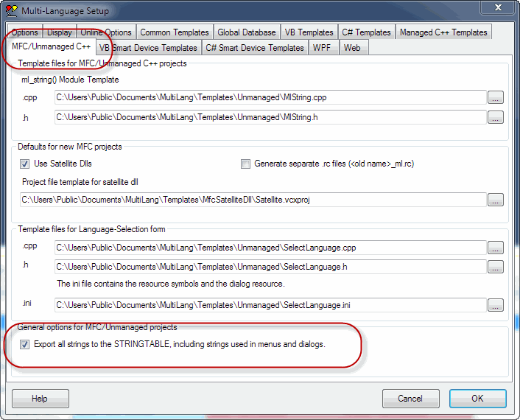Confirm settings with the OK button

click(x=477, y=399)
